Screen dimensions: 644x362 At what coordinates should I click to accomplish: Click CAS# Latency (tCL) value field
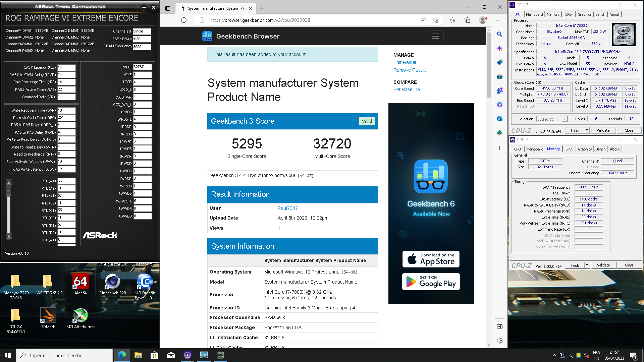click(x=66, y=67)
